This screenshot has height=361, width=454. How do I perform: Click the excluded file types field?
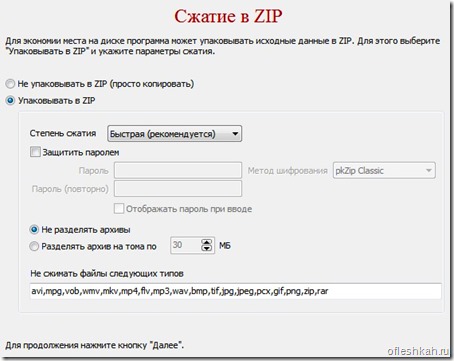click(236, 291)
